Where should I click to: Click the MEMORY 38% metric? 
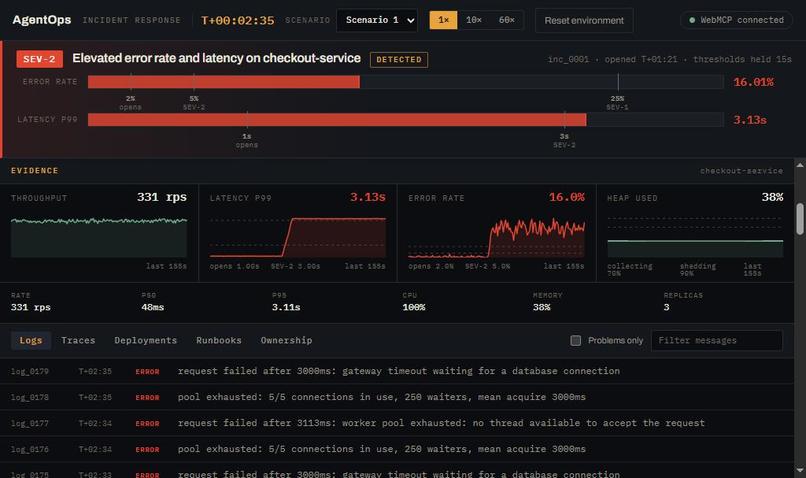[547, 302]
